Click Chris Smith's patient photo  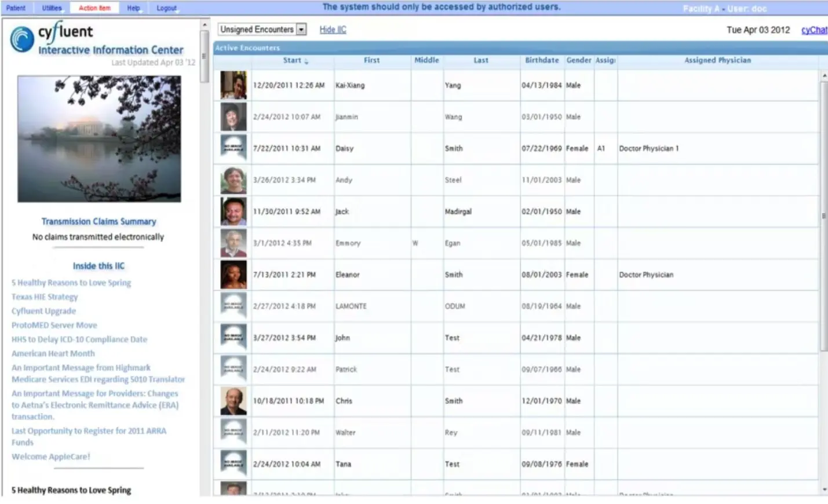click(x=232, y=400)
